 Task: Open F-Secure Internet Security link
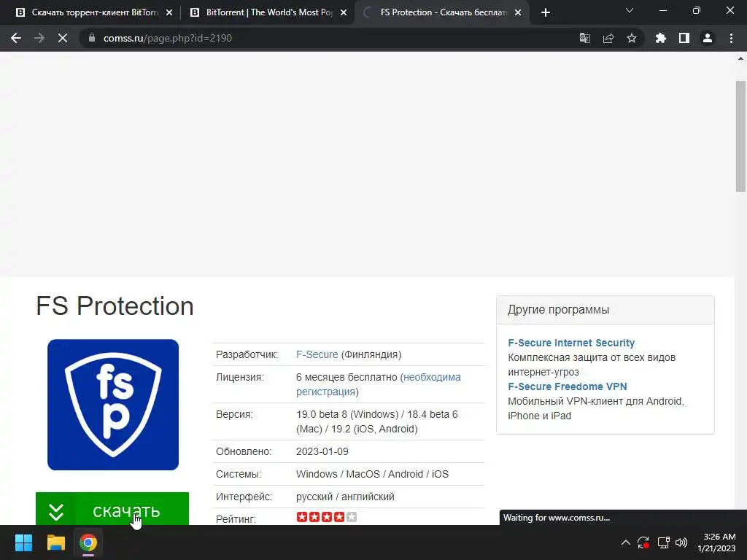pos(571,343)
